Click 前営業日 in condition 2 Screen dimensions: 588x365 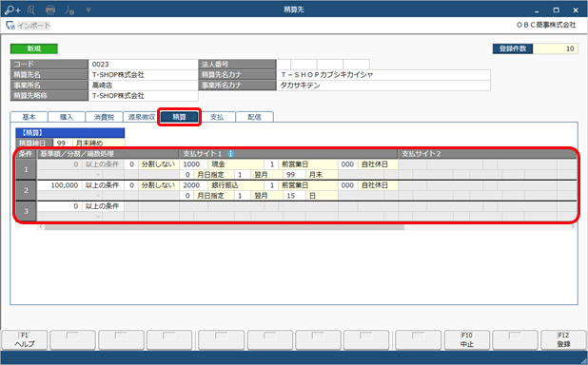click(308, 185)
